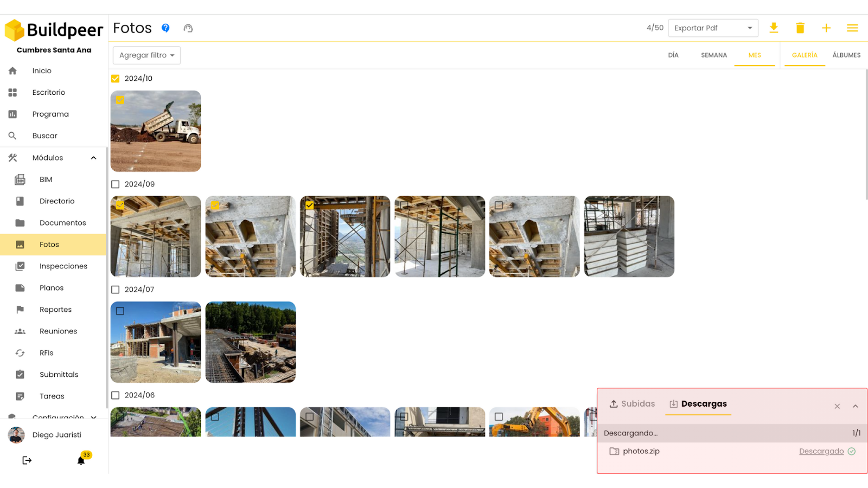868x488 pixels.
Task: Check the 2024/07 month checkbox
Action: tap(115, 290)
